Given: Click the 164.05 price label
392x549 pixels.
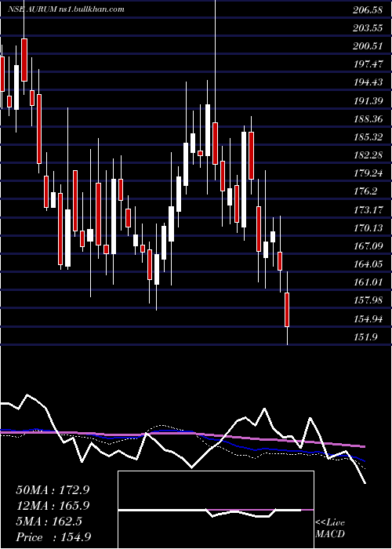Looking at the screenshot, I should (x=368, y=265).
